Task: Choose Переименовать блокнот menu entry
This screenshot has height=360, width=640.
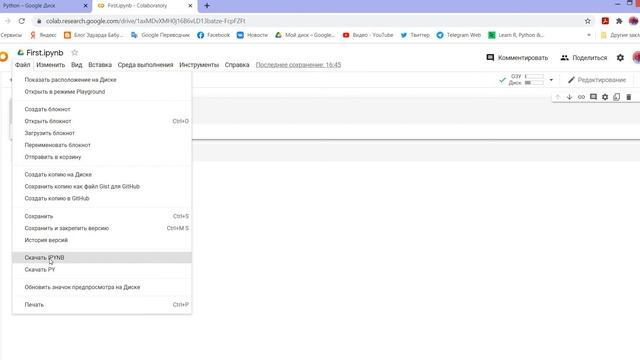Action: pos(102,145)
